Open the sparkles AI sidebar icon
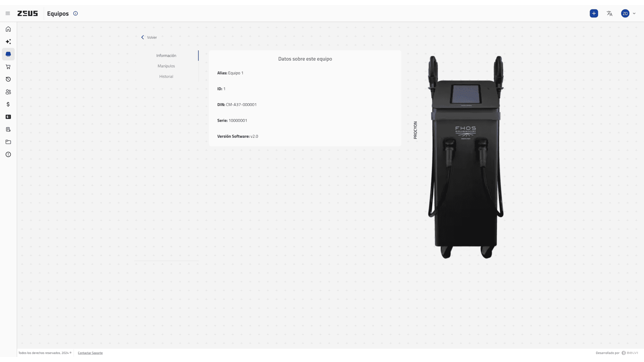Screen dimensions: 644x362 [x=8, y=42]
